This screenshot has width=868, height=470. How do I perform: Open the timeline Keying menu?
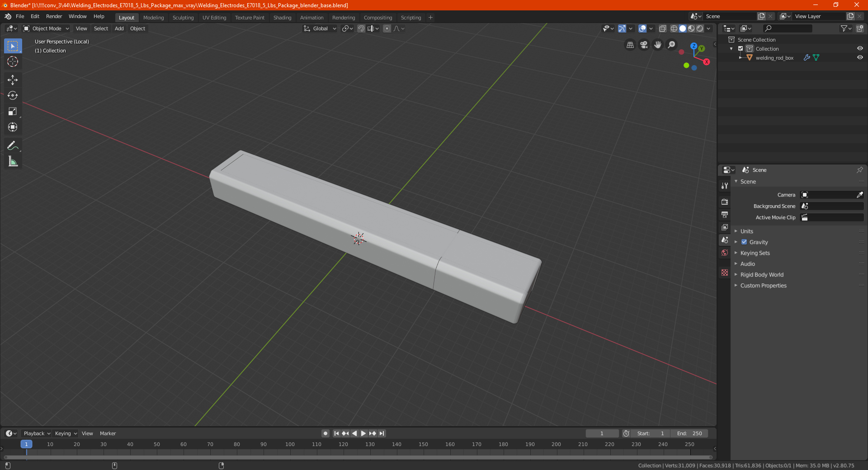click(66, 433)
